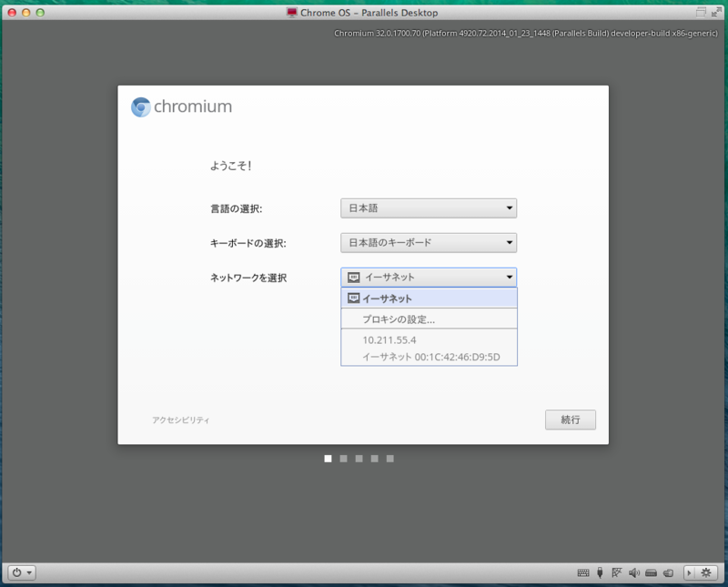728x587 pixels.
Task: Click the 続行 continue button
Action: (571, 420)
